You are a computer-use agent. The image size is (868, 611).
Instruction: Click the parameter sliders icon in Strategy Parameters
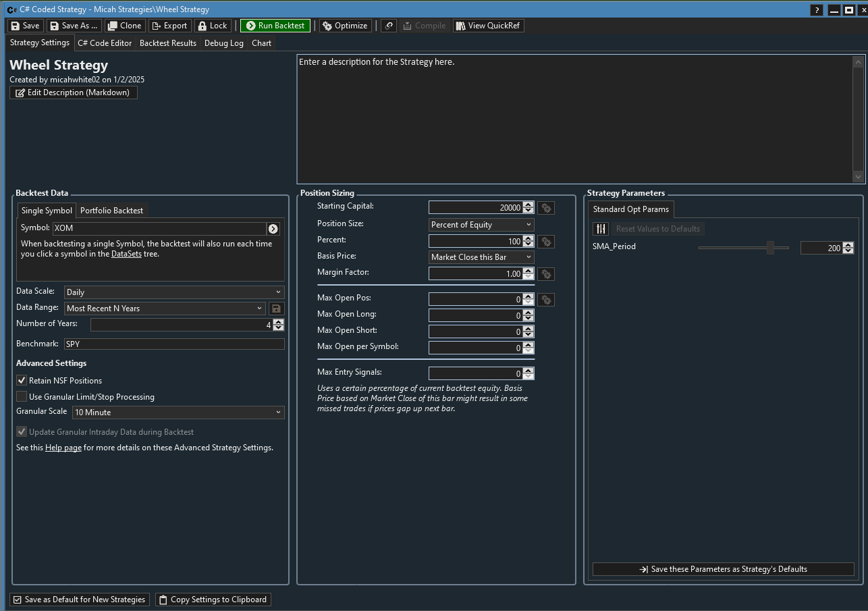601,229
